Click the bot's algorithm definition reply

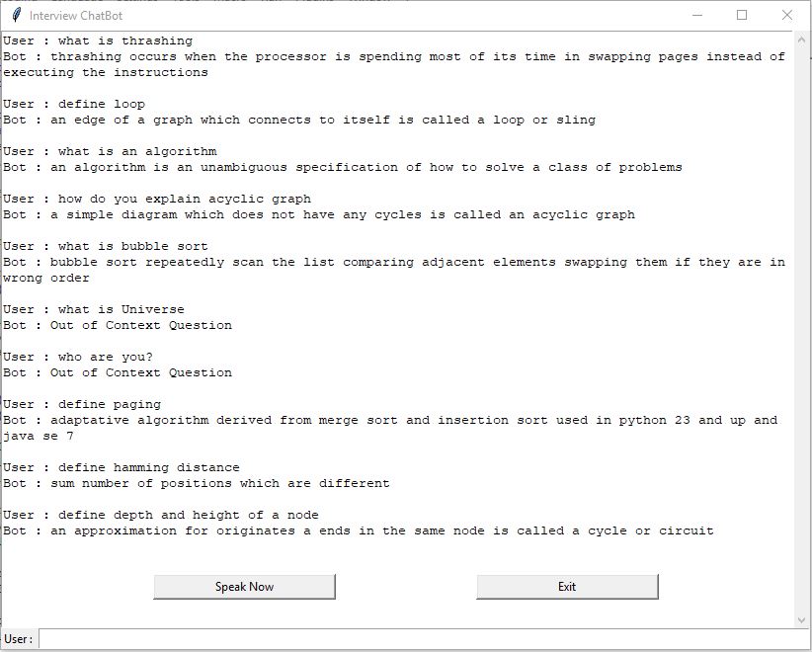tap(343, 167)
